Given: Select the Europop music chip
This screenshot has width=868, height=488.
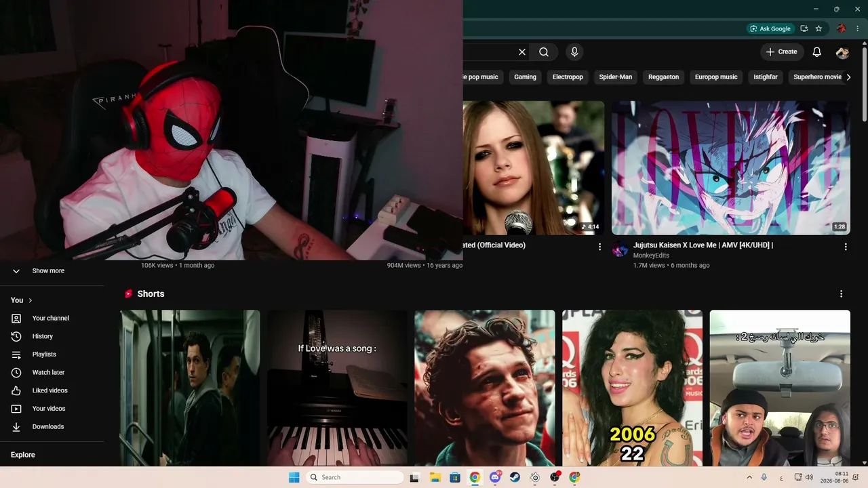Looking at the screenshot, I should click(x=716, y=77).
